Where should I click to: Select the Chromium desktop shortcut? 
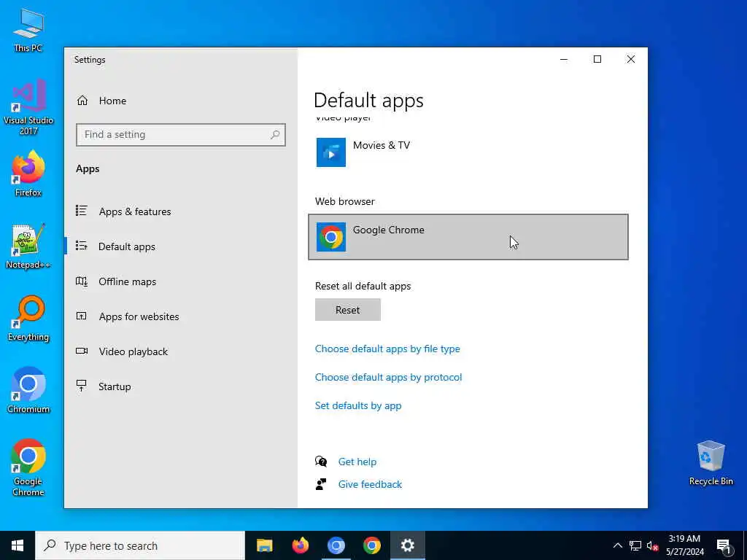[28, 391]
